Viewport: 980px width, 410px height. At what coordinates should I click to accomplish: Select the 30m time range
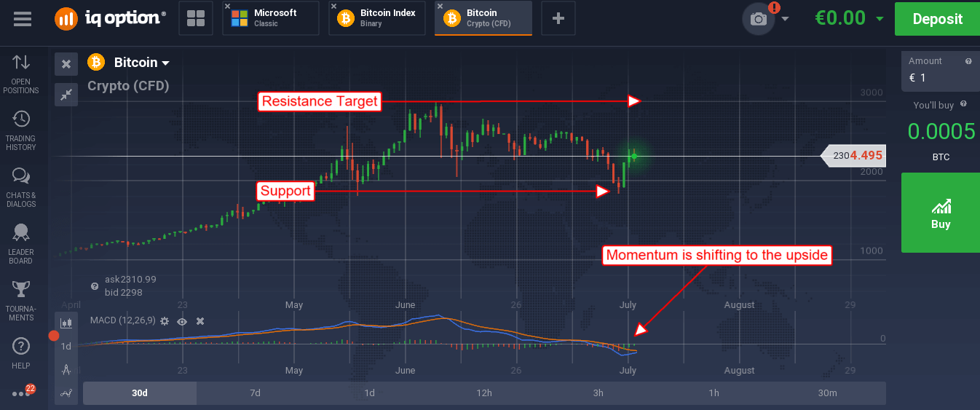[x=828, y=393]
